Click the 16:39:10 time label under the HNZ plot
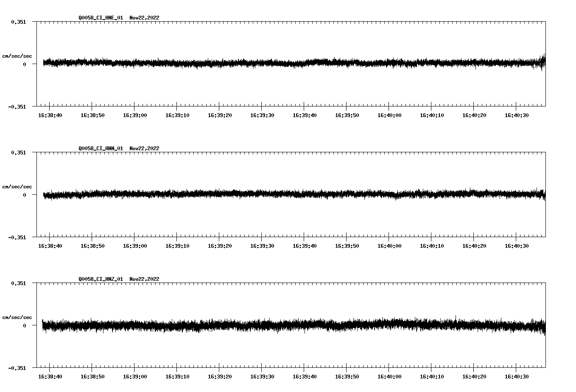Viewport: 576px width, 392px height. [x=177, y=377]
